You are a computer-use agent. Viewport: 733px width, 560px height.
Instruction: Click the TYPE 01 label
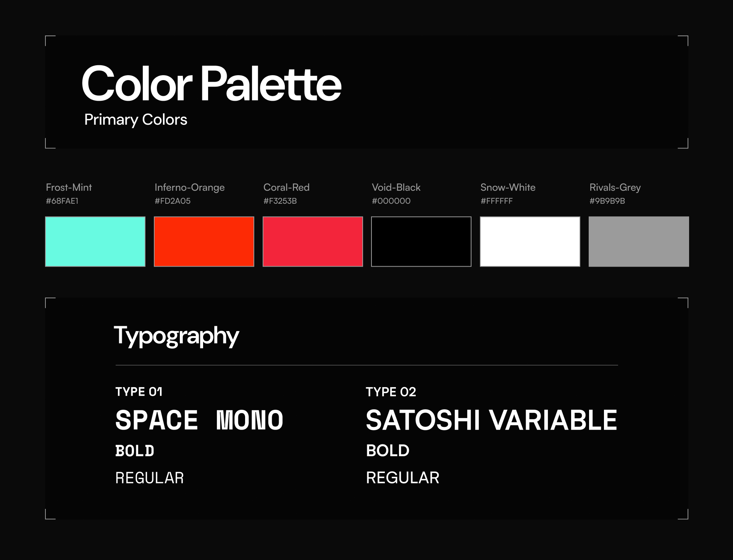(139, 392)
